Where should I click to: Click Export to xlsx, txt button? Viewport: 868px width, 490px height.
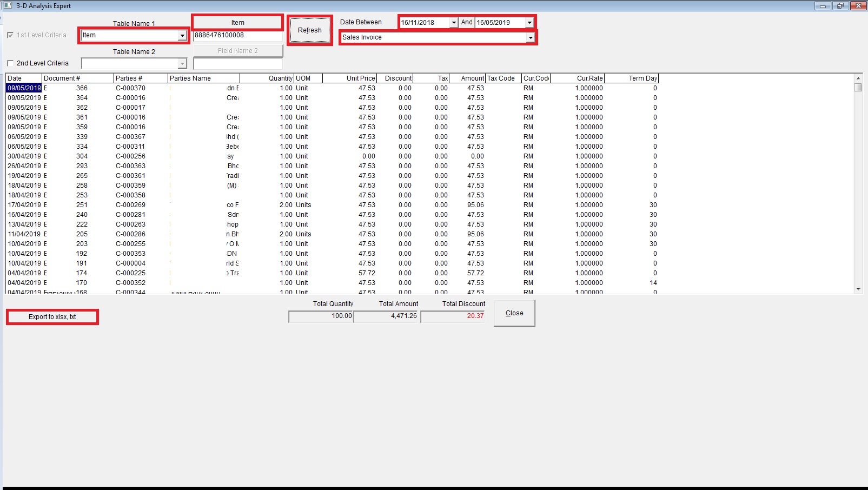point(52,317)
